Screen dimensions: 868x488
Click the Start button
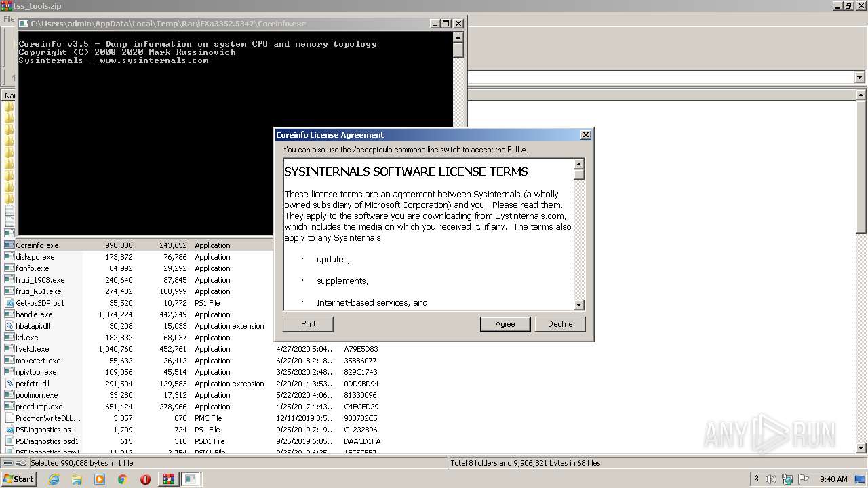click(x=18, y=479)
